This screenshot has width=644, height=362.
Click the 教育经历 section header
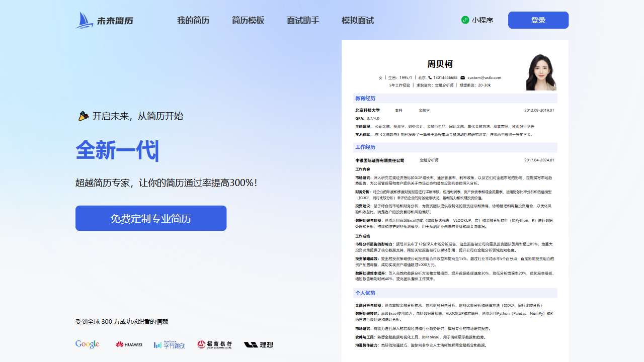pyautogui.click(x=365, y=99)
